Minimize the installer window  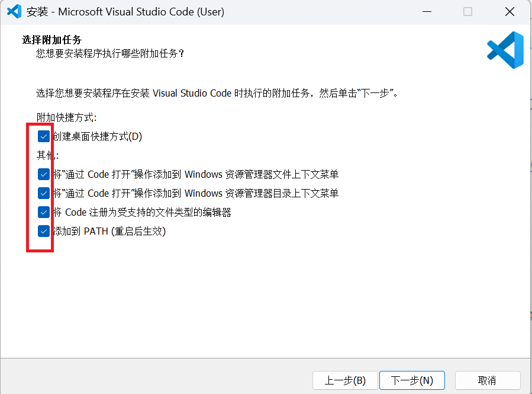coord(427,11)
